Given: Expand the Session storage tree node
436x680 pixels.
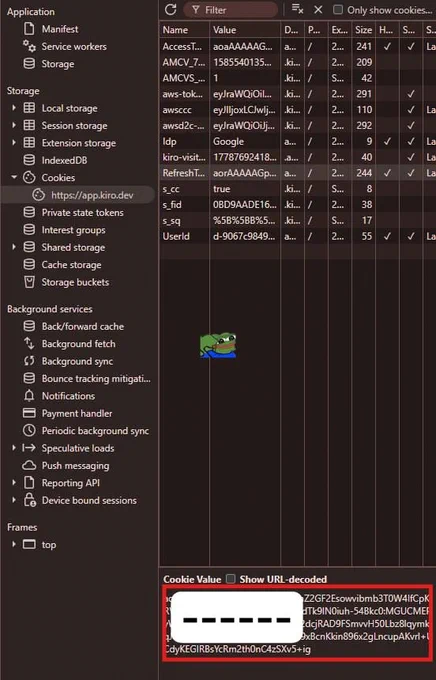Looking at the screenshot, I should pyautogui.click(x=14, y=125).
